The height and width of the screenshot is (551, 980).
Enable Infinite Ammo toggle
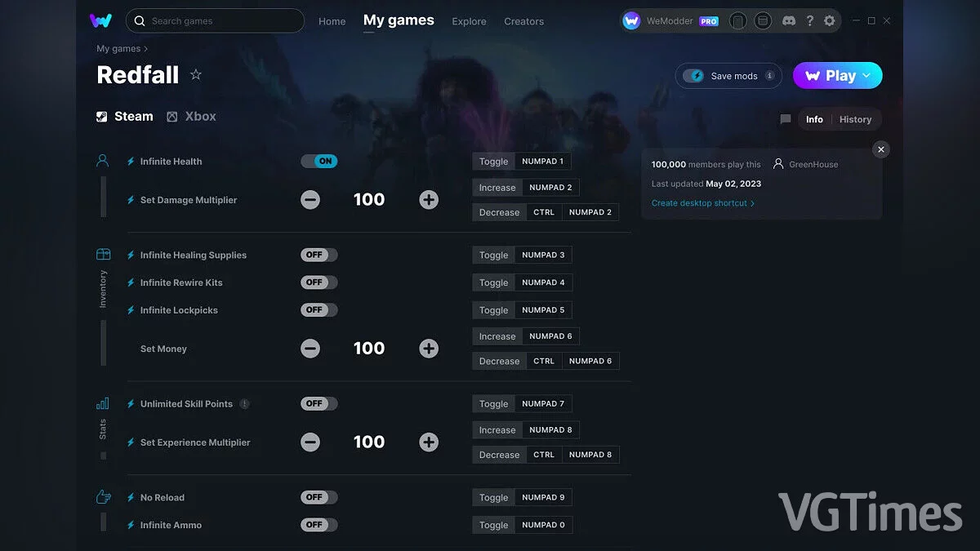319,525
